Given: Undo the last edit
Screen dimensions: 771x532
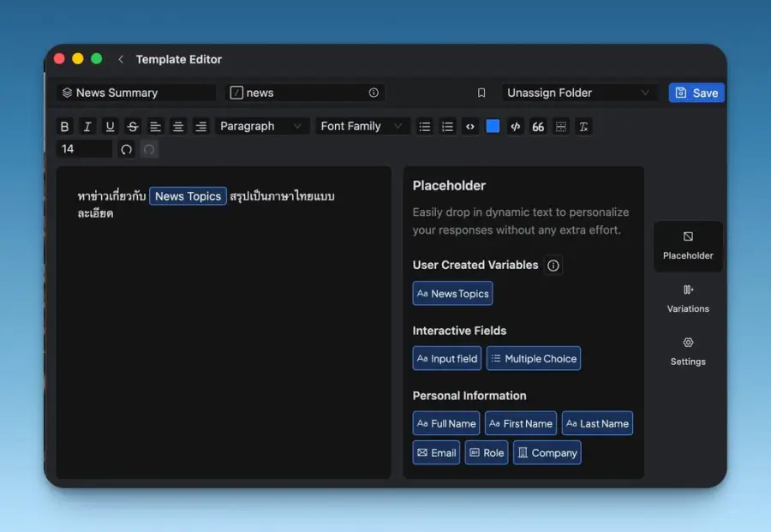Looking at the screenshot, I should tap(127, 149).
